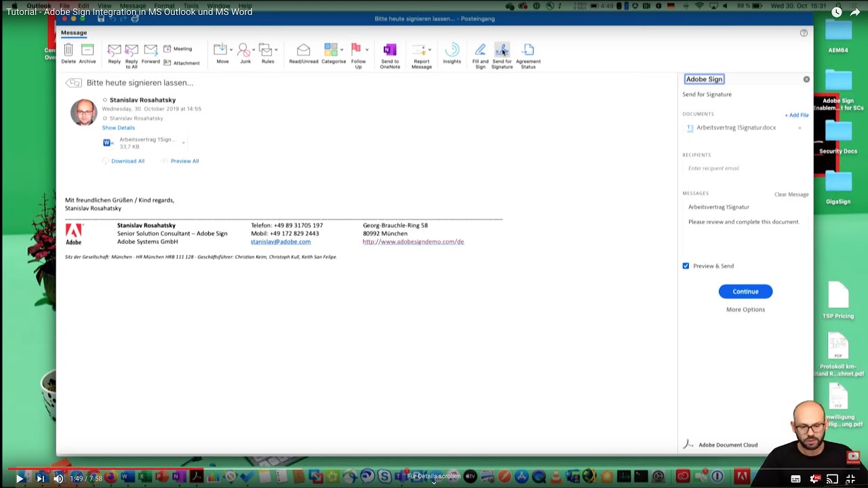Screen dimensions: 868x488
Task: Open the attachment options dropdown arrow
Action: (183, 142)
